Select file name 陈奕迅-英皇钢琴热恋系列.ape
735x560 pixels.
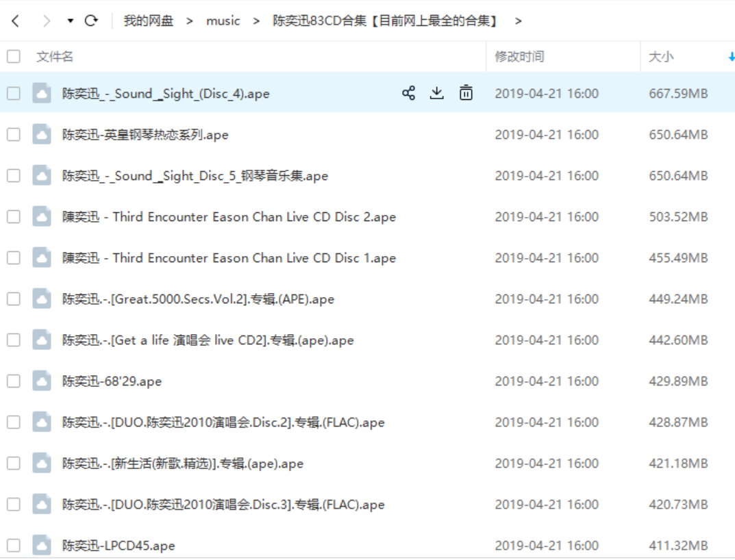tap(145, 134)
